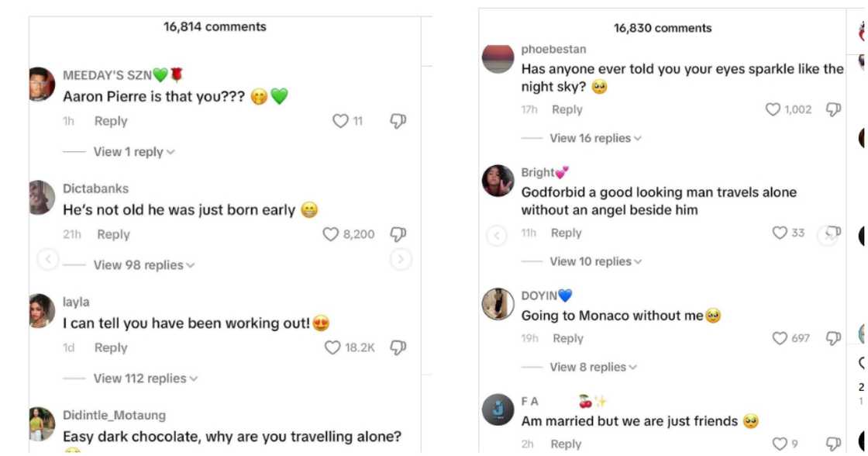
Task: Open layla's profile picture
Action: [42, 309]
